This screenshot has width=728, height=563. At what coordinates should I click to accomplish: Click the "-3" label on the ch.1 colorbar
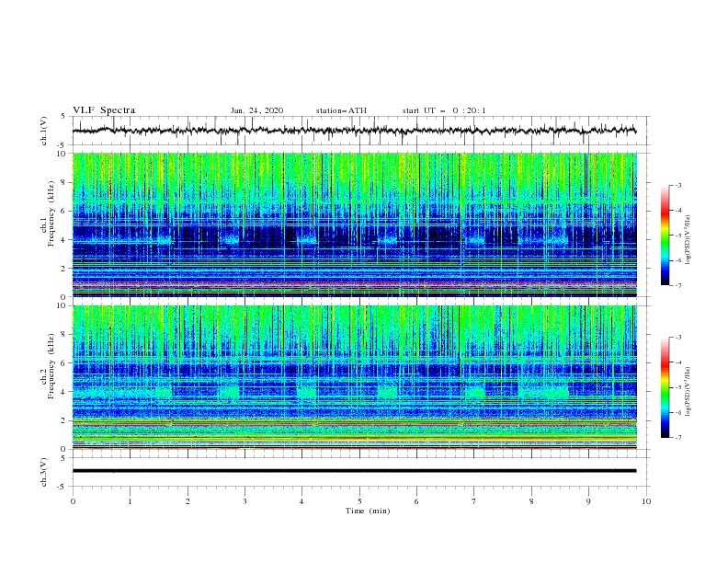pyautogui.click(x=678, y=185)
